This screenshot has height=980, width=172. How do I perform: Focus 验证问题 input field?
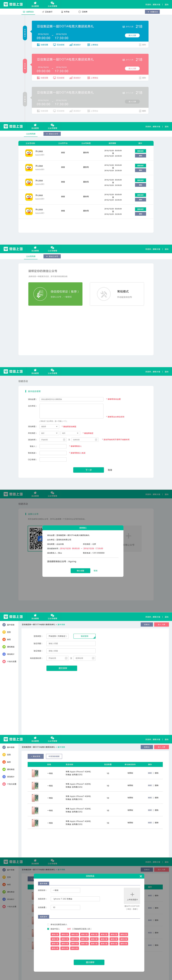click(71, 643)
